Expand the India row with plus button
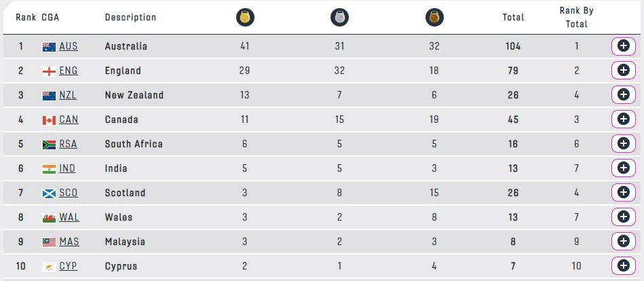 623,168
